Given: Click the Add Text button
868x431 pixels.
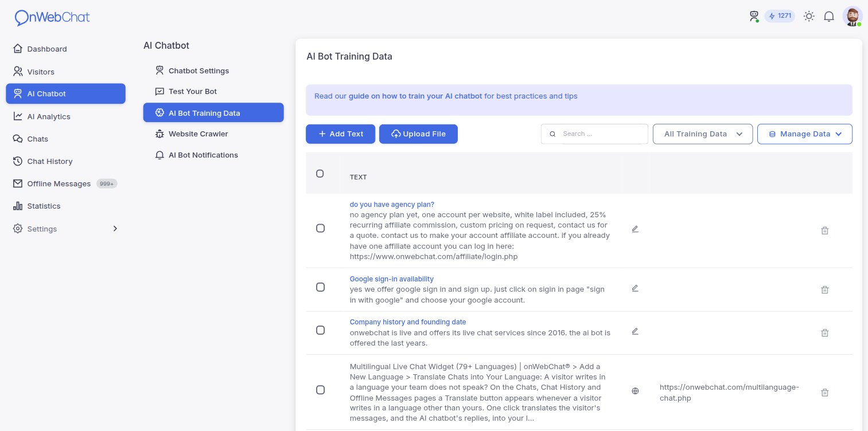Looking at the screenshot, I should point(341,134).
